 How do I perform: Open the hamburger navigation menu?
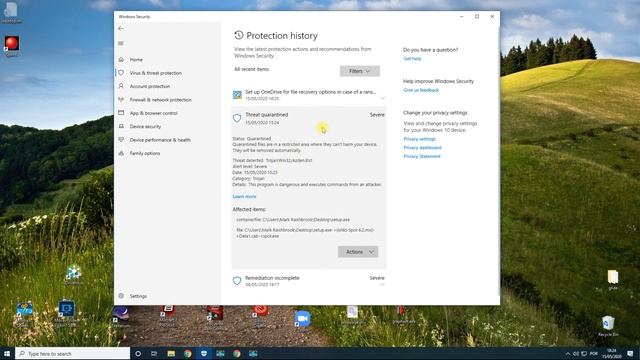click(x=121, y=43)
